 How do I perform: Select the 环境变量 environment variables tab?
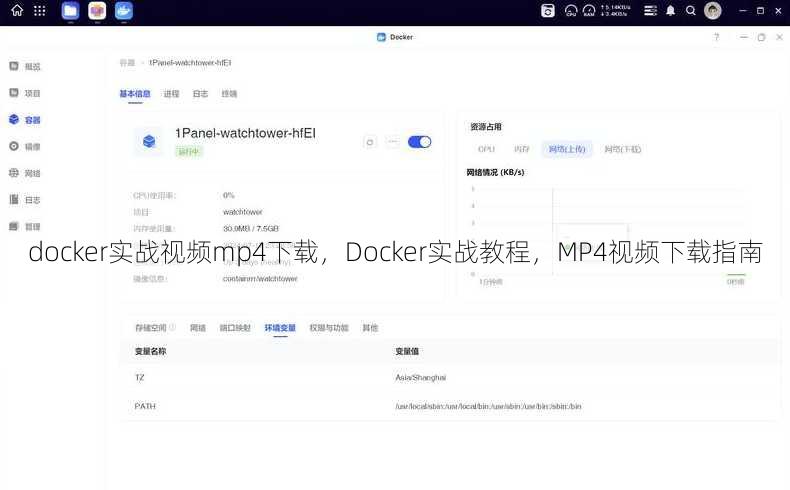(x=280, y=328)
